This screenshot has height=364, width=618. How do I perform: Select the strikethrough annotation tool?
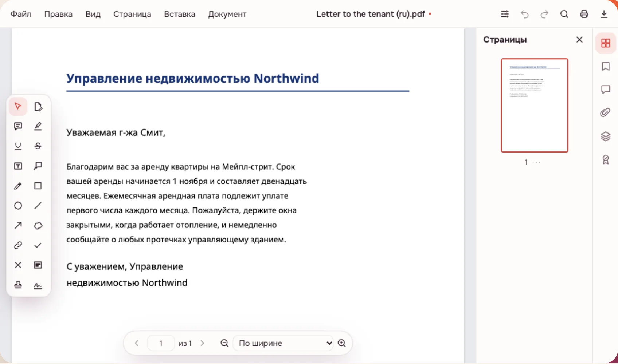tap(38, 146)
